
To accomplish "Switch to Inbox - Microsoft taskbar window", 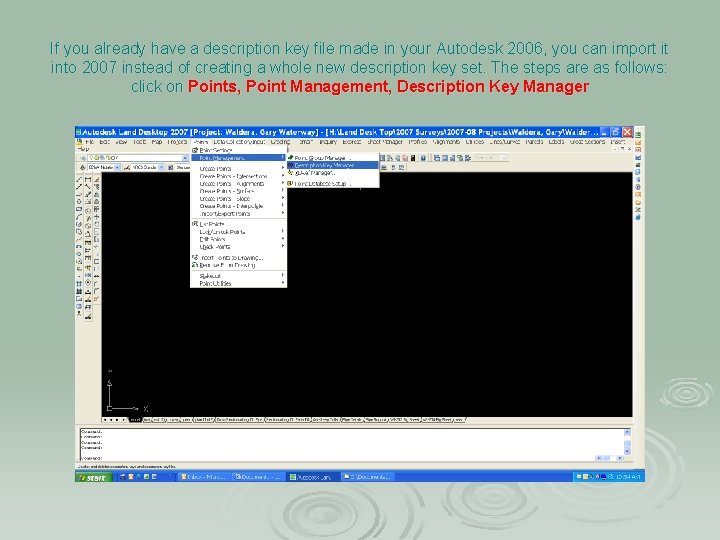I will [203, 477].
